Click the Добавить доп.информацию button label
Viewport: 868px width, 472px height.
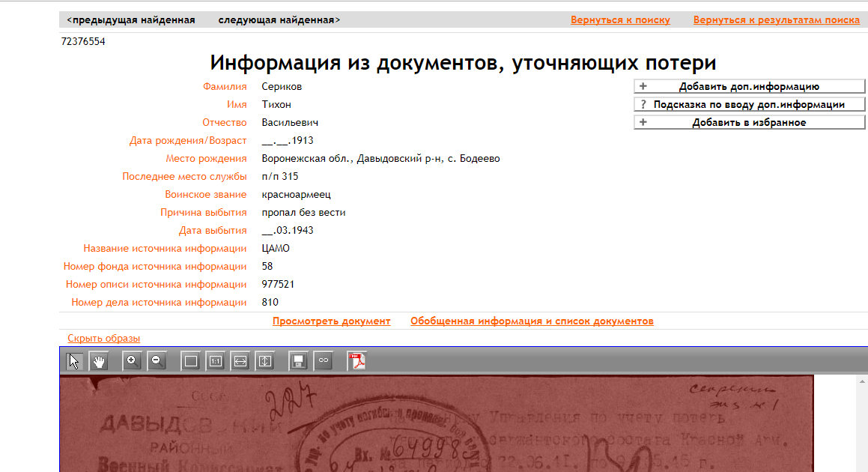pos(749,86)
